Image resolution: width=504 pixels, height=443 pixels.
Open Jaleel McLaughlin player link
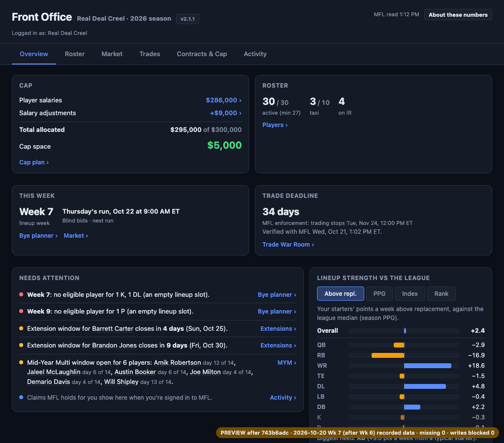tap(54, 372)
